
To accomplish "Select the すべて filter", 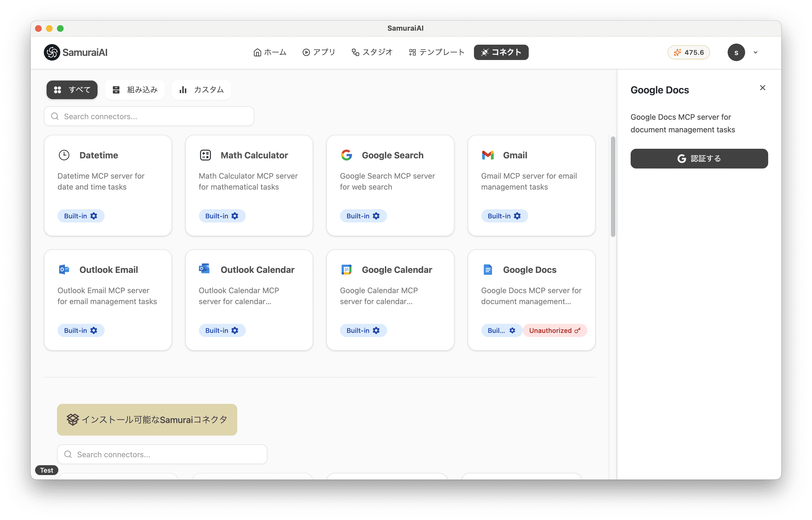I will click(x=72, y=90).
